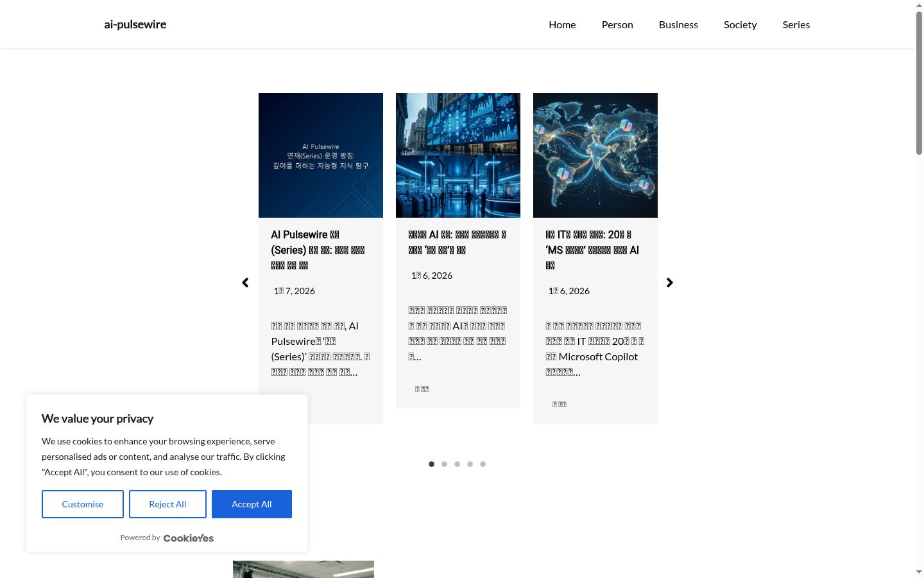Open the financial district AI article image
The height and width of the screenshot is (578, 924).
click(458, 155)
